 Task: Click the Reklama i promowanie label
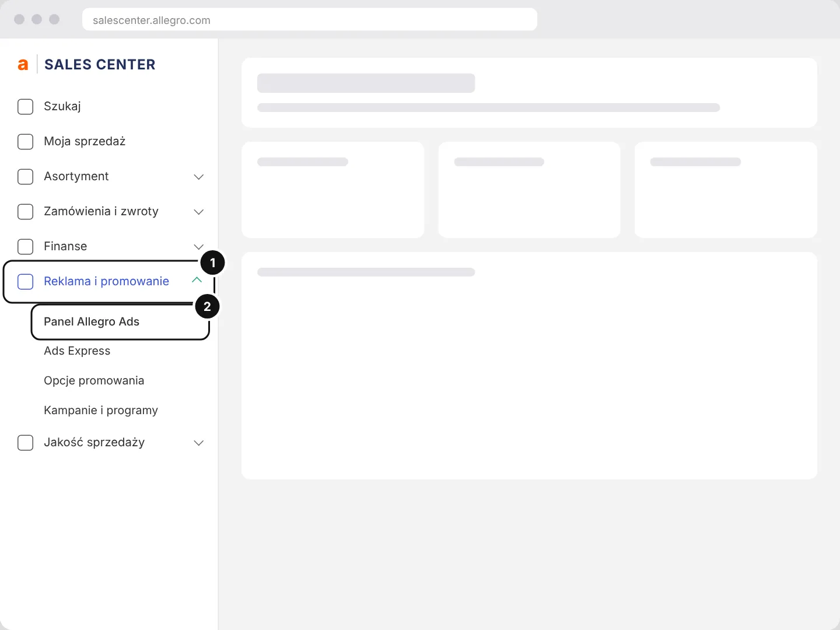[x=107, y=281]
